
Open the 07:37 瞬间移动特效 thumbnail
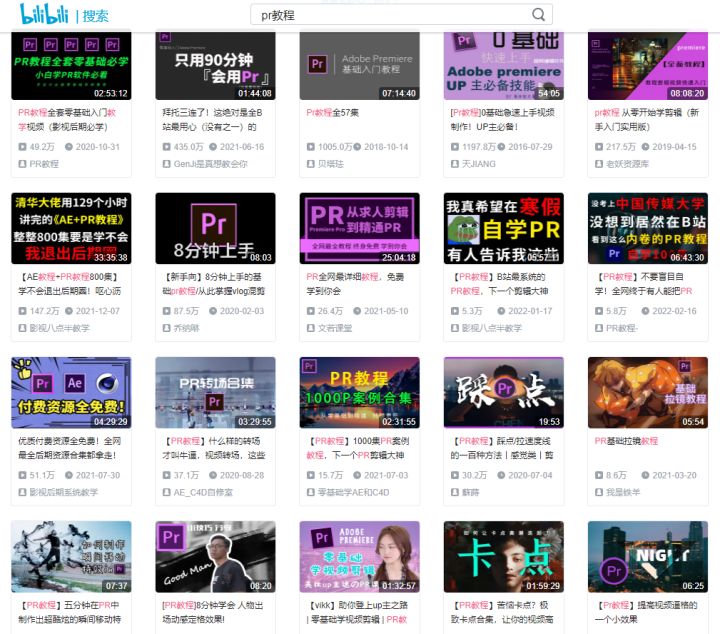[71, 556]
